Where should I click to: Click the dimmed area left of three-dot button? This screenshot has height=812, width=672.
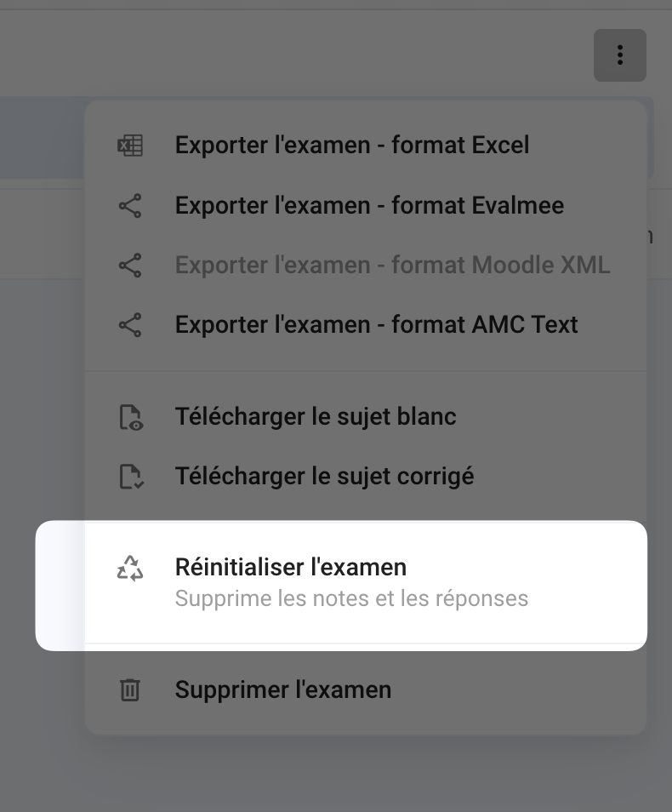tap(298, 51)
